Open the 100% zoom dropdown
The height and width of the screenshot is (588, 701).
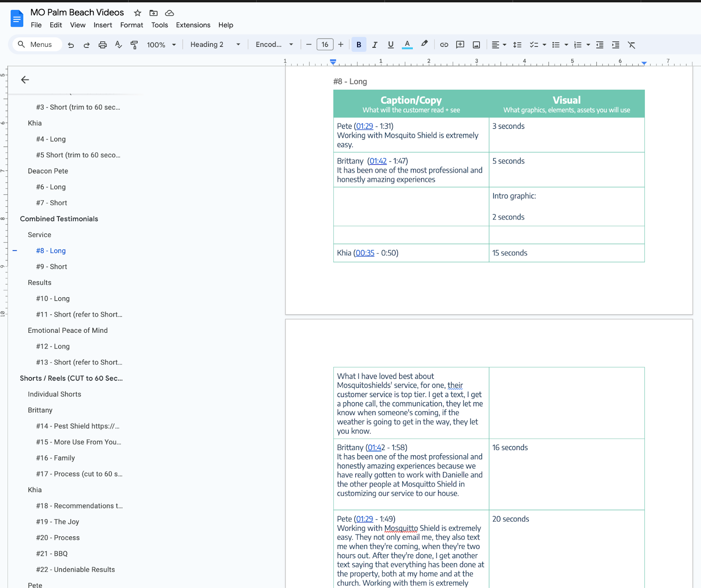(161, 45)
